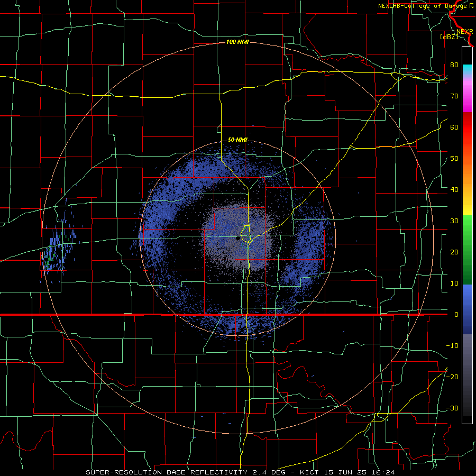Click the 50 NMI range ring label
The height and width of the screenshot is (476, 476).
[237, 140]
